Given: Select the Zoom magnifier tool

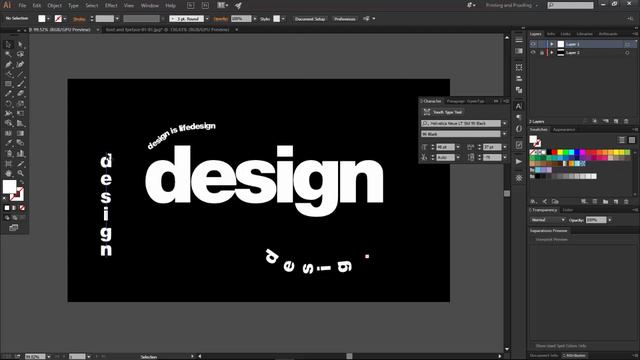Looking at the screenshot, I should (x=20, y=173).
